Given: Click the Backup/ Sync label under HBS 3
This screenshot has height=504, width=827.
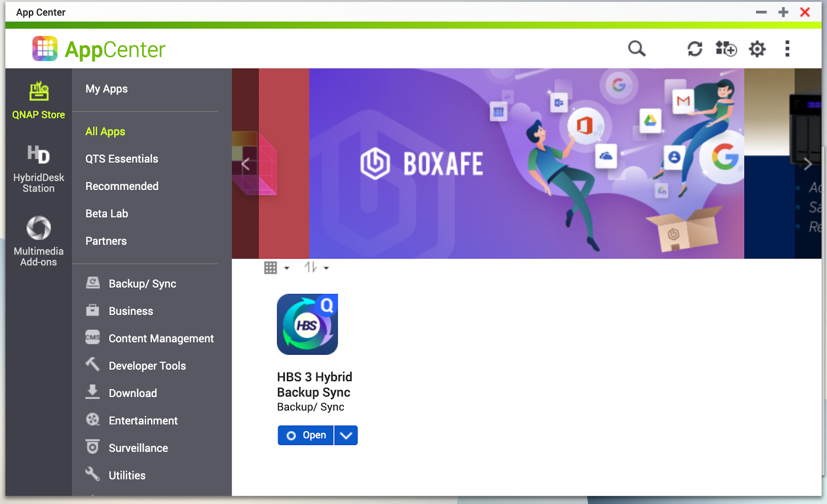Looking at the screenshot, I should (x=311, y=407).
